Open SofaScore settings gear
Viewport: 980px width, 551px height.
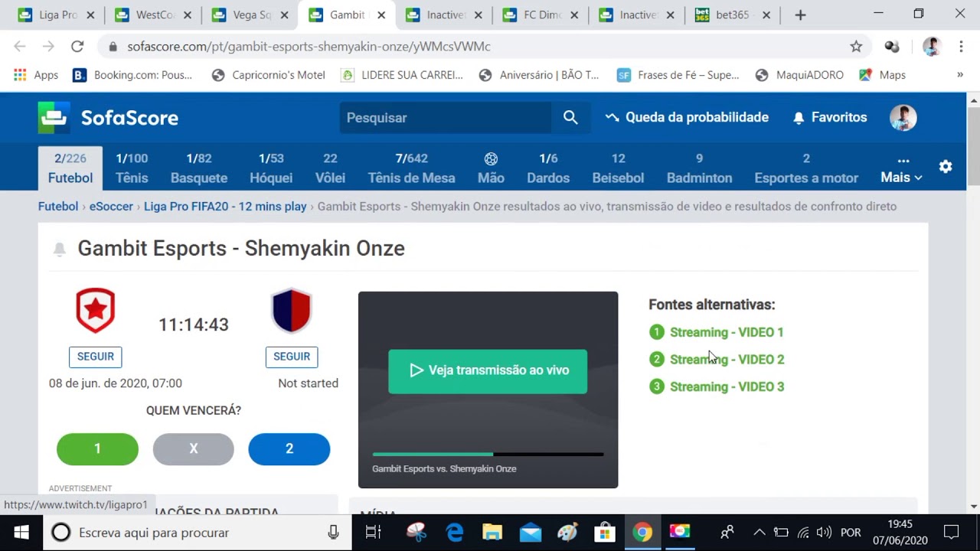click(946, 166)
